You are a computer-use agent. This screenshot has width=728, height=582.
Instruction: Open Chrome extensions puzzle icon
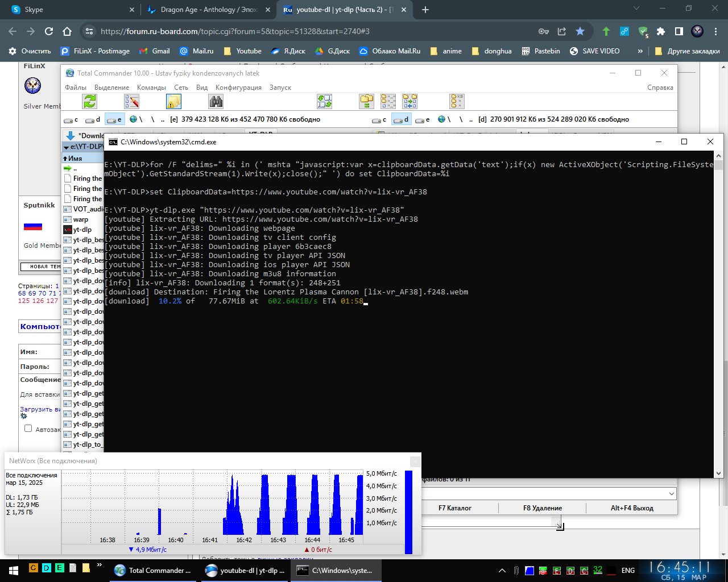(x=661, y=31)
